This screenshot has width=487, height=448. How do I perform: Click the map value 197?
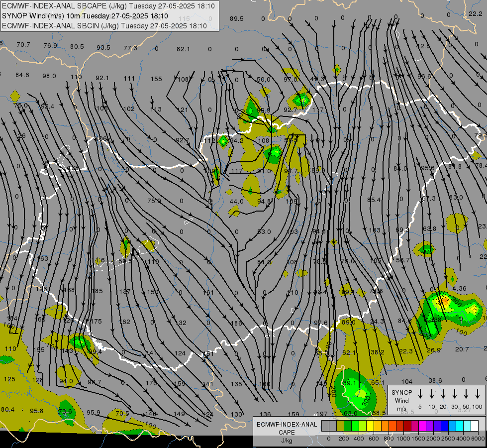click(x=322, y=414)
